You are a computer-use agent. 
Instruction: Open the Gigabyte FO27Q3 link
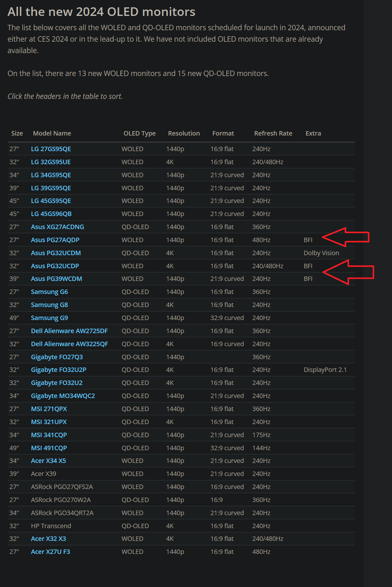tap(57, 357)
